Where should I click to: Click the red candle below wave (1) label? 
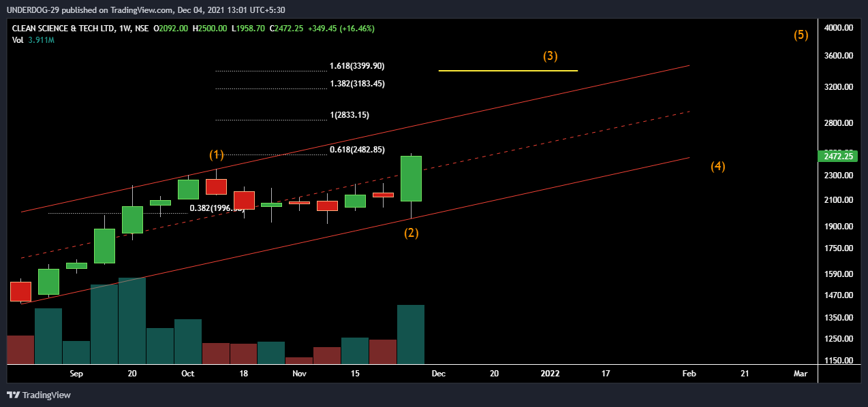tap(216, 186)
